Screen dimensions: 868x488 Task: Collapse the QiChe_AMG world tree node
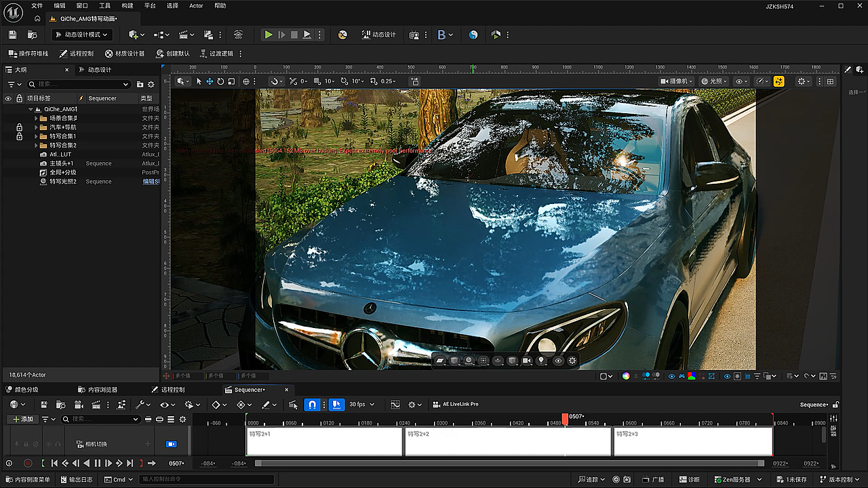point(31,109)
